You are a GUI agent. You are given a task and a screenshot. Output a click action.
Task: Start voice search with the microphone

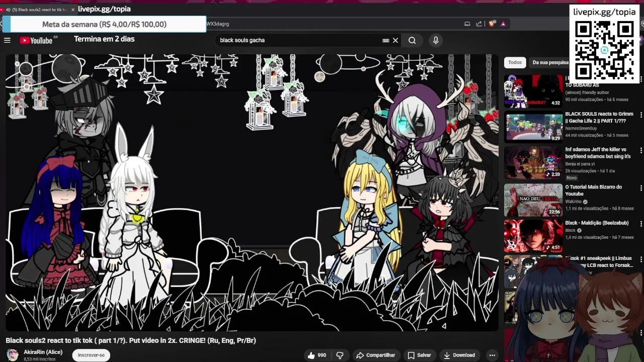(x=436, y=40)
